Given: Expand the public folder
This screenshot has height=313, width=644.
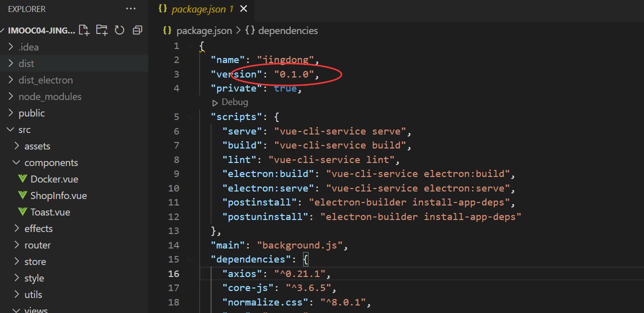Looking at the screenshot, I should click(x=10, y=113).
